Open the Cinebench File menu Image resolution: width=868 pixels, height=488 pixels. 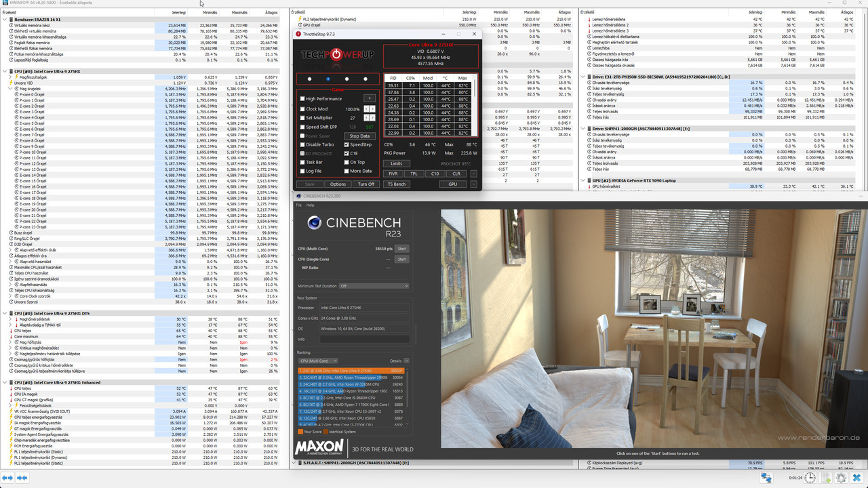(300, 205)
